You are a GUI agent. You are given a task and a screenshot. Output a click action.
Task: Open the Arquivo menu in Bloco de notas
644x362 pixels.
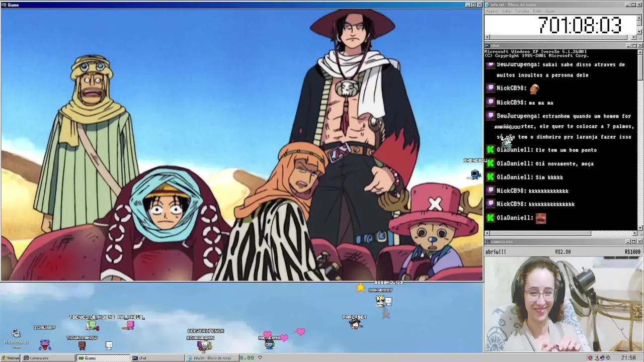[492, 11]
